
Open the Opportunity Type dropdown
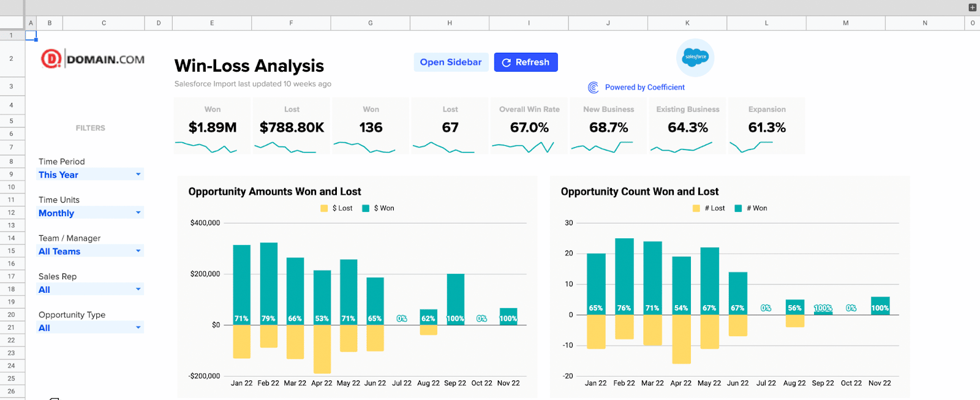coord(138,328)
